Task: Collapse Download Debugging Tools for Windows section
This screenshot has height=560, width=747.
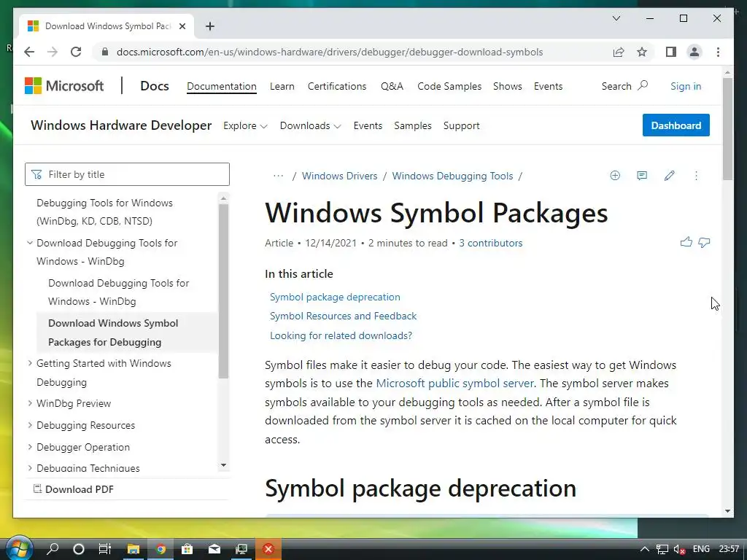Action: click(29, 243)
